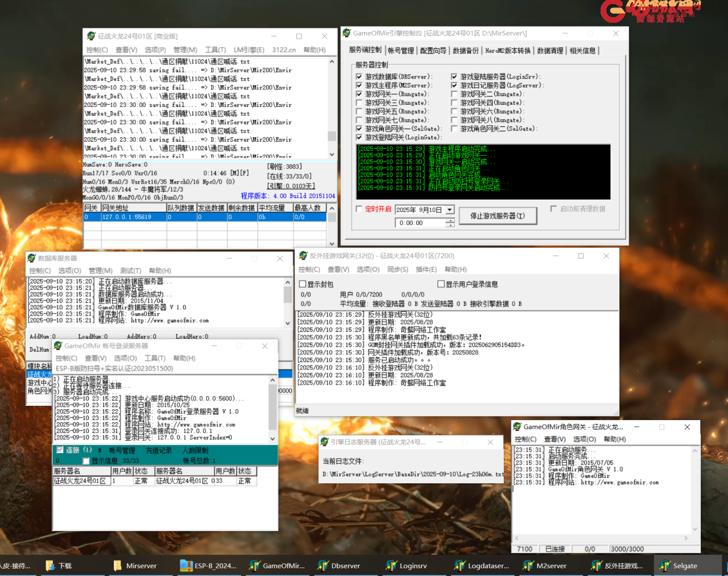The height and width of the screenshot is (576, 728).
Task: Enable 游戏网关二(Rungate) checkbox
Action: [x=454, y=94]
